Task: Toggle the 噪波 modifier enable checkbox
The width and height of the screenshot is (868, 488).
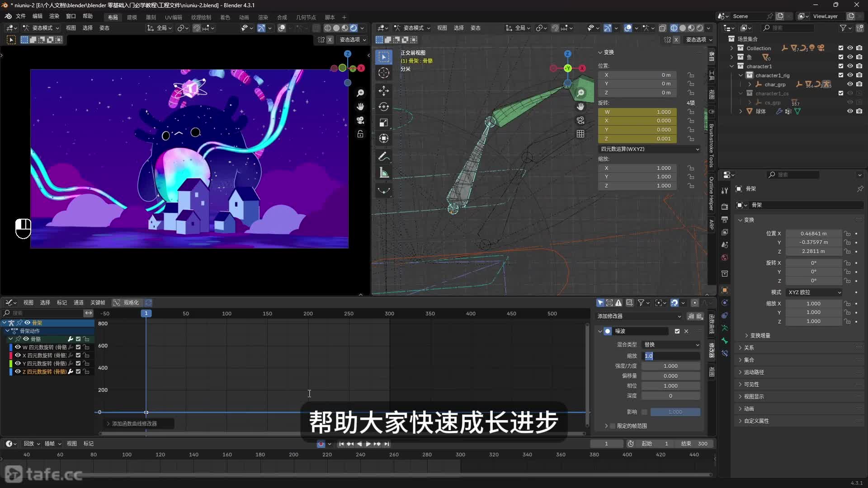Action: coord(677,331)
